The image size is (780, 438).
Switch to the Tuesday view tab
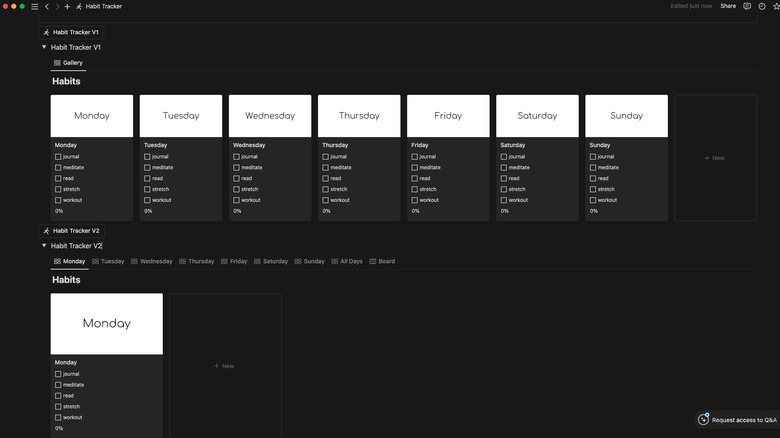click(x=108, y=261)
